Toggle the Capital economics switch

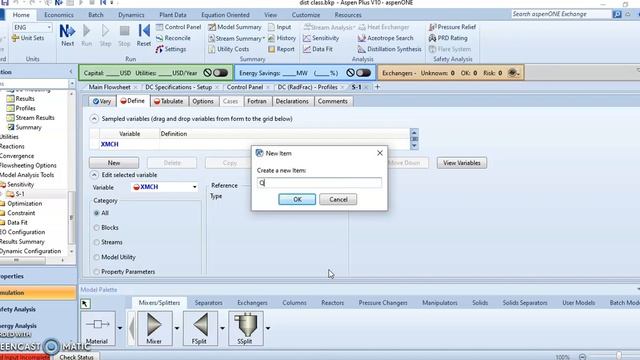[x=220, y=73]
